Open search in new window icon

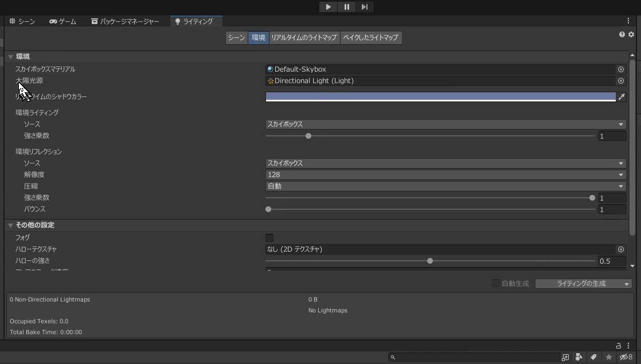click(565, 358)
